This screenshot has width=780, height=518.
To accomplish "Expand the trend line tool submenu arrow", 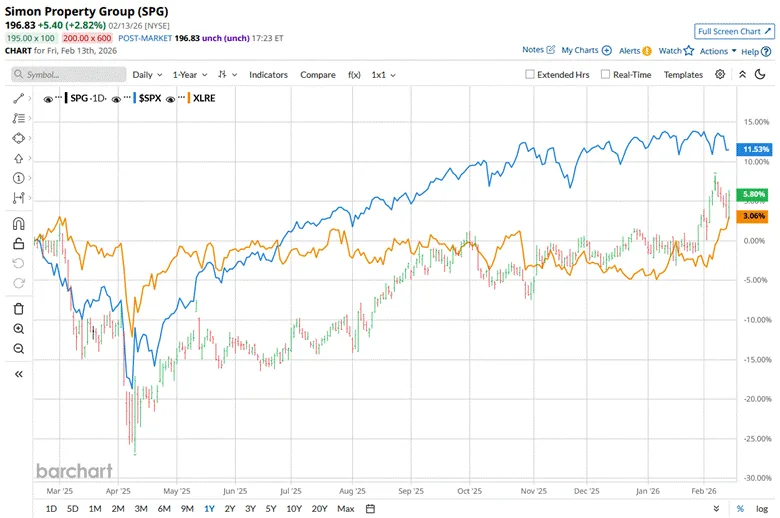I will (30, 99).
